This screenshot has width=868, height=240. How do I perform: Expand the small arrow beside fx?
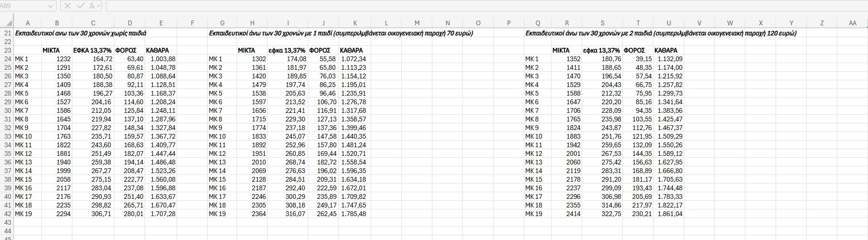pyautogui.click(x=99, y=6)
